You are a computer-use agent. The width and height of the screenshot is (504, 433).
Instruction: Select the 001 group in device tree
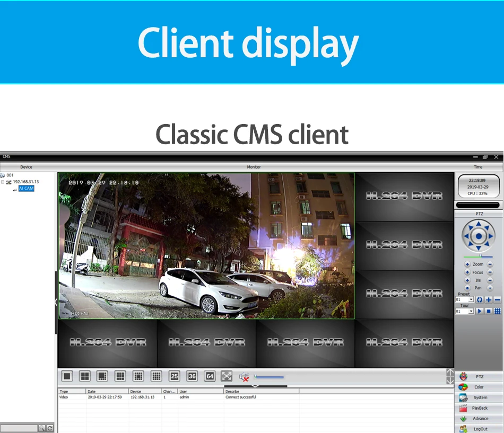point(10,175)
